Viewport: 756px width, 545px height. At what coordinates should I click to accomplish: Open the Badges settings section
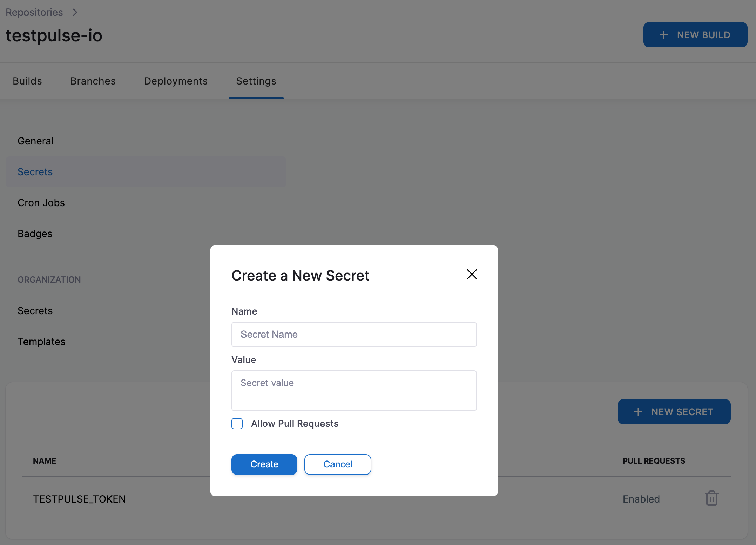point(35,234)
